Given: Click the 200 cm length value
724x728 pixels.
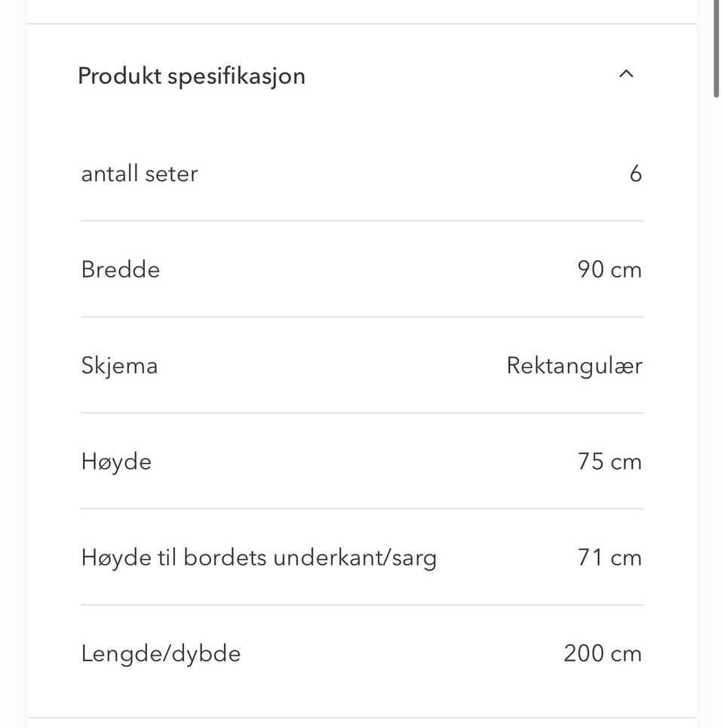Looking at the screenshot, I should (603, 654).
